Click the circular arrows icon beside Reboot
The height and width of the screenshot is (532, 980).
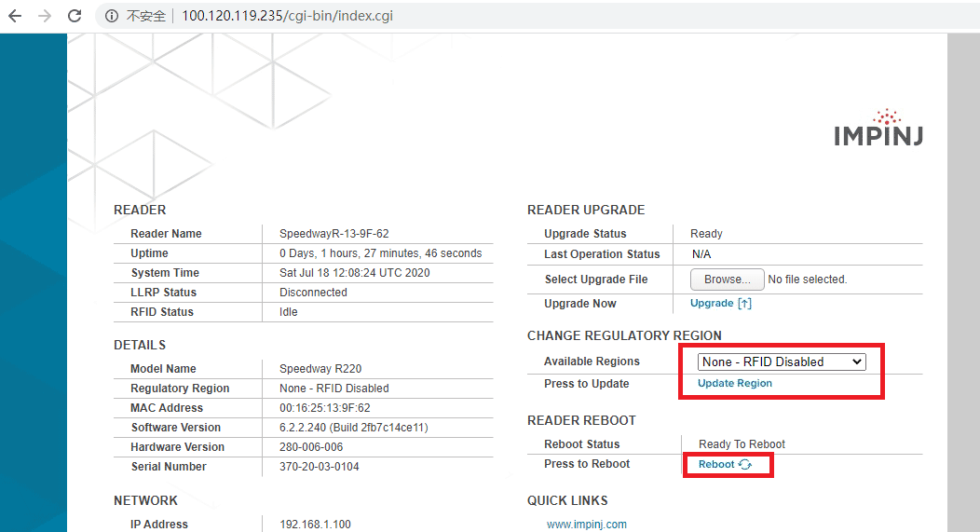[x=745, y=464]
